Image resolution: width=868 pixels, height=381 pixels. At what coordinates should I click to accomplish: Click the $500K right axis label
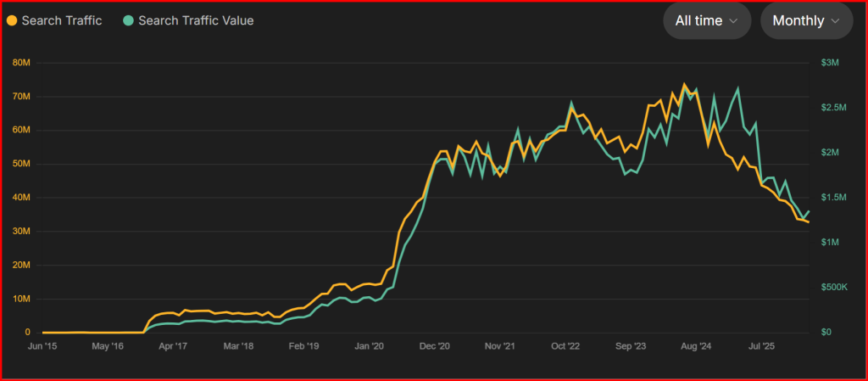[835, 288]
